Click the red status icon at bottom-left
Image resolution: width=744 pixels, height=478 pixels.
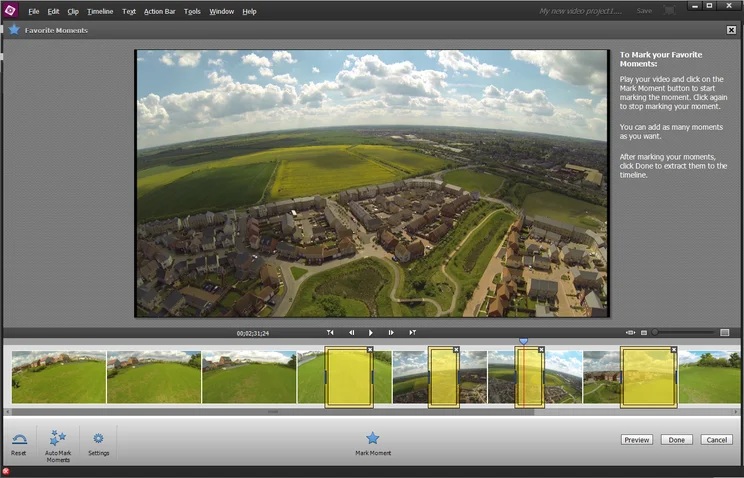click(6, 471)
